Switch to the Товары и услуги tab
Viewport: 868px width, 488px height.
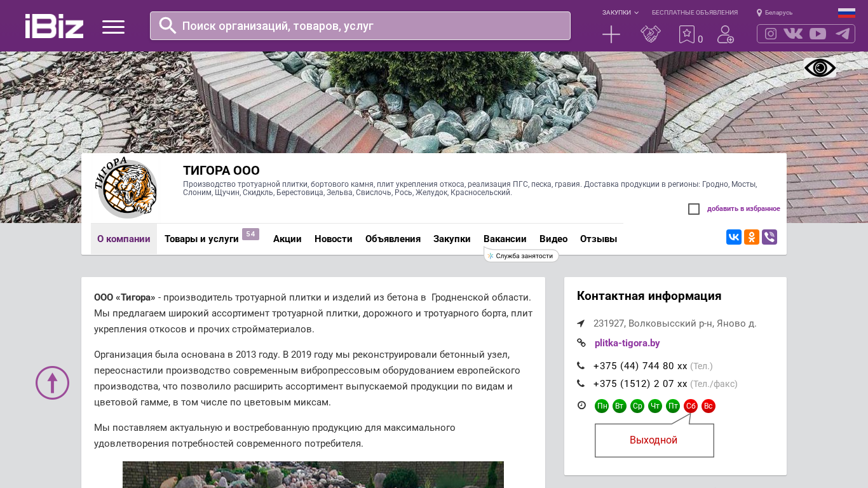click(201, 239)
